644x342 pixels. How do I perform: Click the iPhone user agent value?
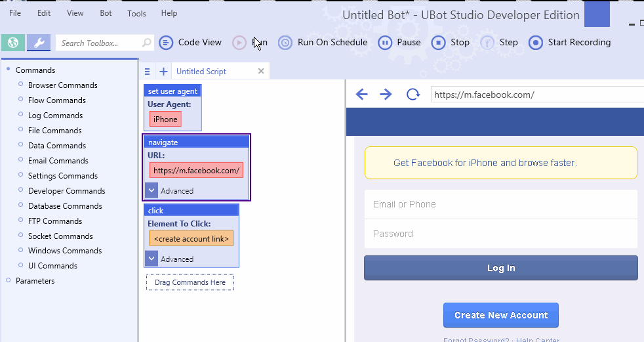click(x=165, y=119)
